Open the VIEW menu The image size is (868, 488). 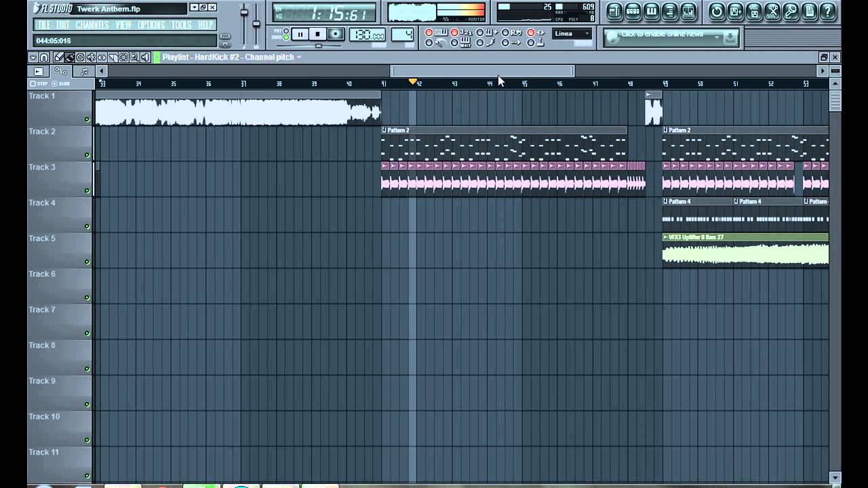pyautogui.click(x=123, y=25)
